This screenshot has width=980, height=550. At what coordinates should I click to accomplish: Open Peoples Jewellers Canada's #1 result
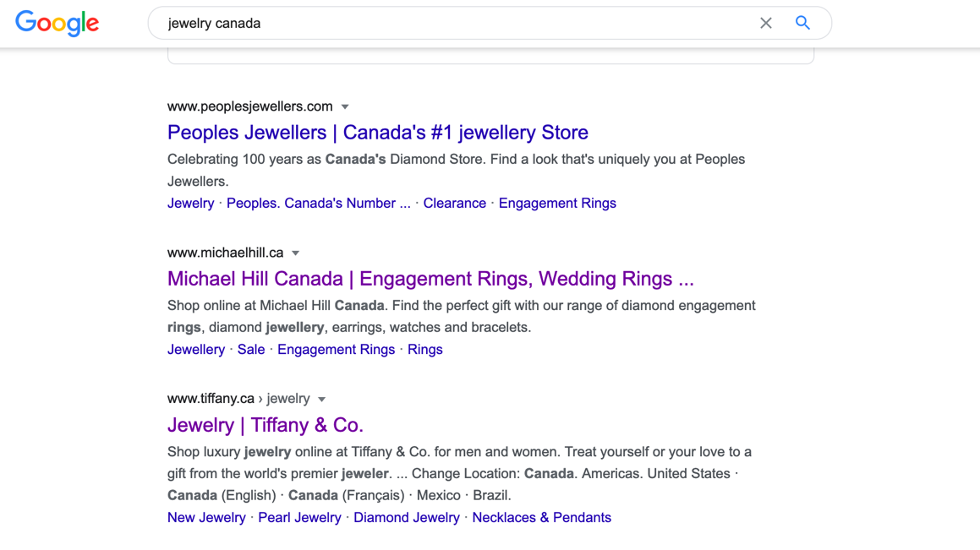[x=377, y=133]
